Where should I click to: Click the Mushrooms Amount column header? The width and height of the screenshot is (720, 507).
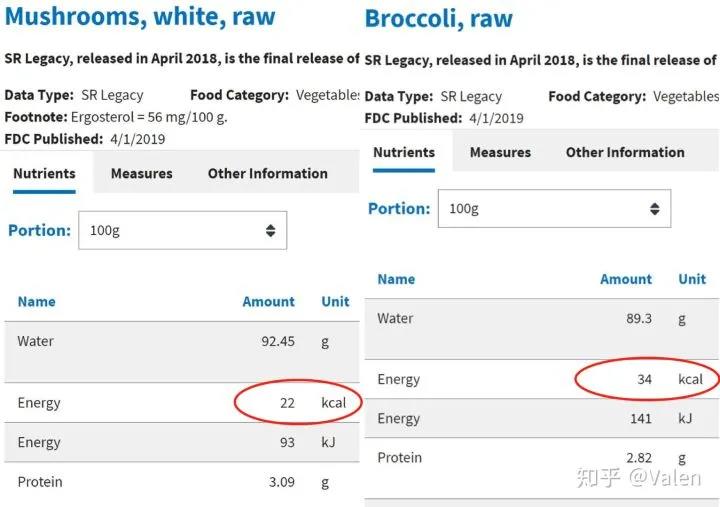click(268, 301)
